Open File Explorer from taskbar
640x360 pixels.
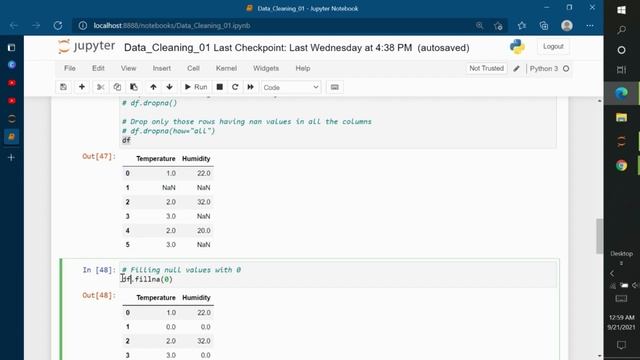pyautogui.click(x=622, y=118)
